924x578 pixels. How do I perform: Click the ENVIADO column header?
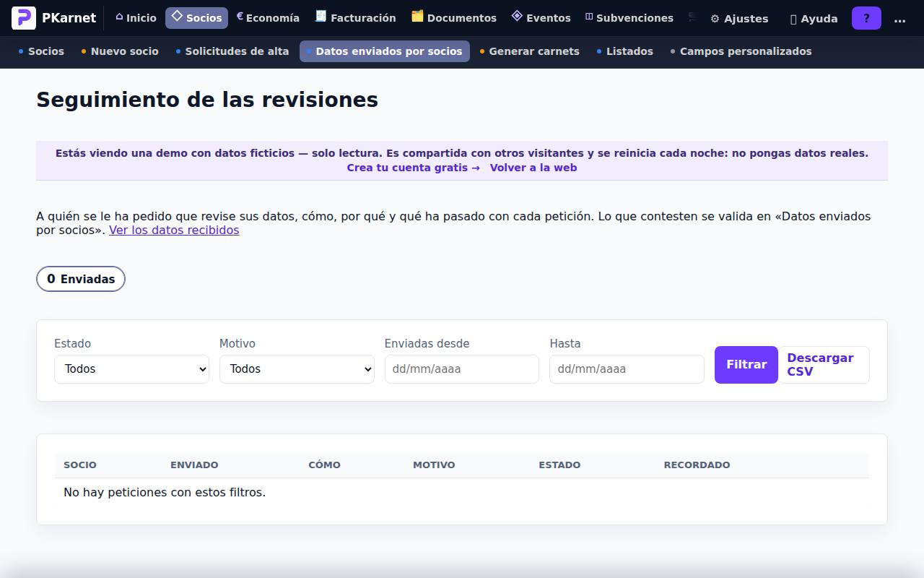click(194, 465)
